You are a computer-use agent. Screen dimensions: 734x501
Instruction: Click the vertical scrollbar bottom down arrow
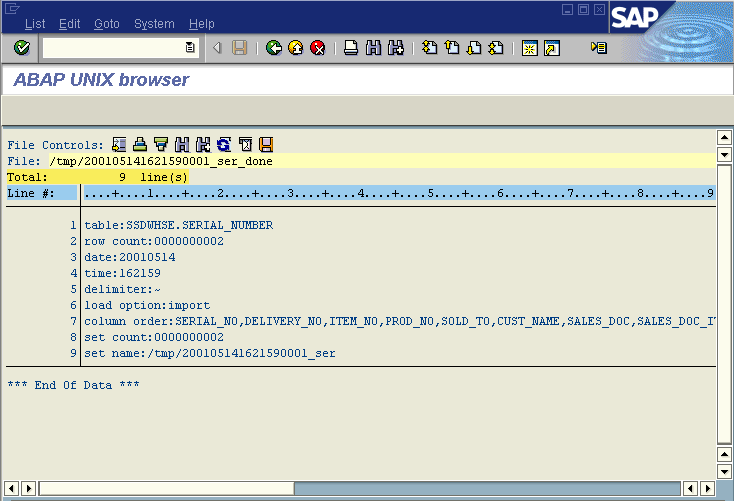pyautogui.click(x=724, y=472)
